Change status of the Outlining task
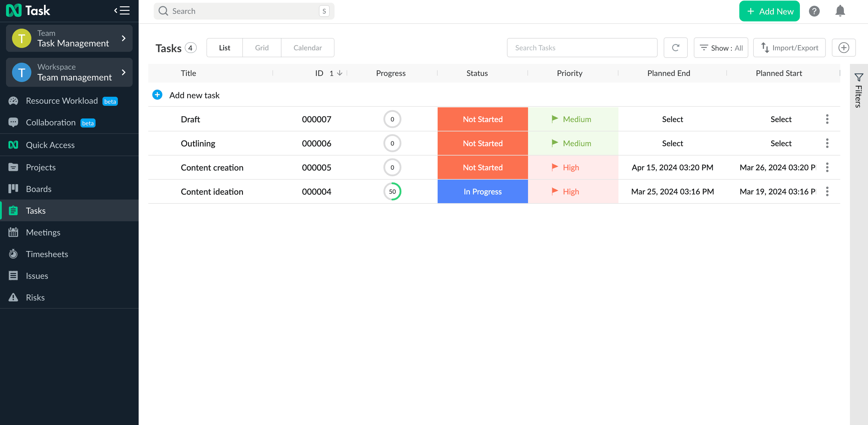This screenshot has height=425, width=868. tap(483, 143)
